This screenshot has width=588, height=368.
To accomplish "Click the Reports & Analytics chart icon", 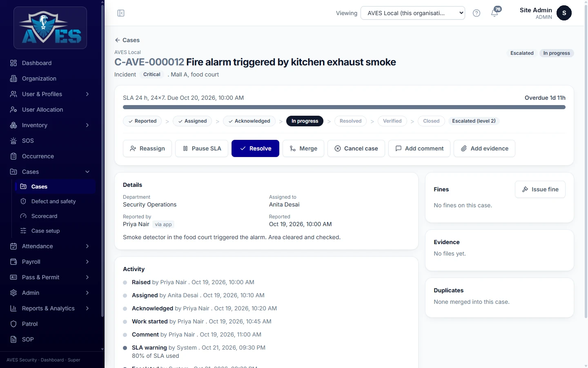I will pyautogui.click(x=13, y=308).
